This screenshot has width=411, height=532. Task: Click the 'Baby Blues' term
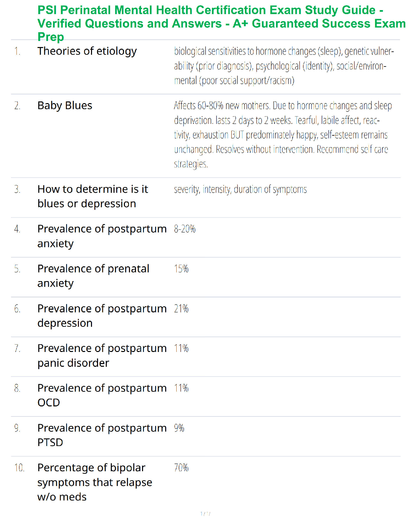[x=65, y=106]
